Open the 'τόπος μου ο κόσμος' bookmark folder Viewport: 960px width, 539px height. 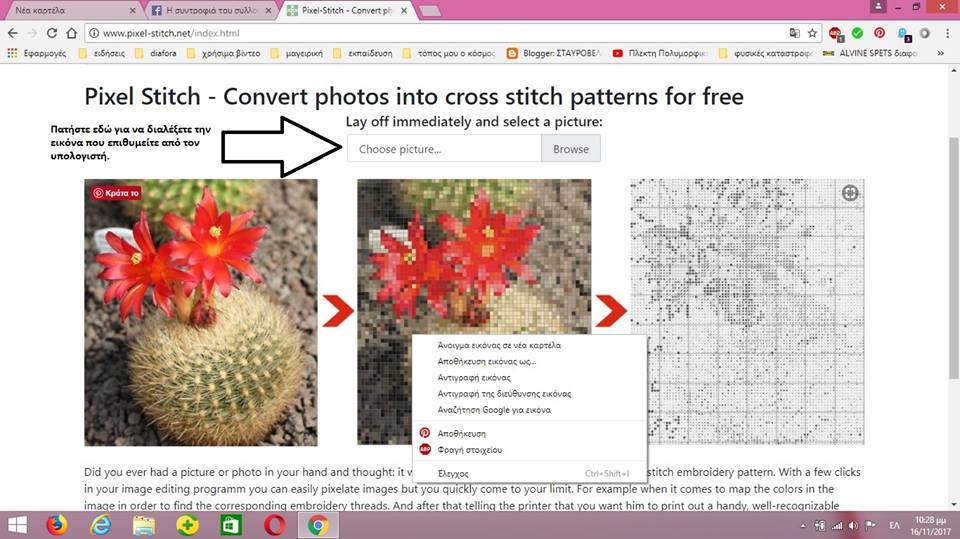pyautogui.click(x=449, y=53)
